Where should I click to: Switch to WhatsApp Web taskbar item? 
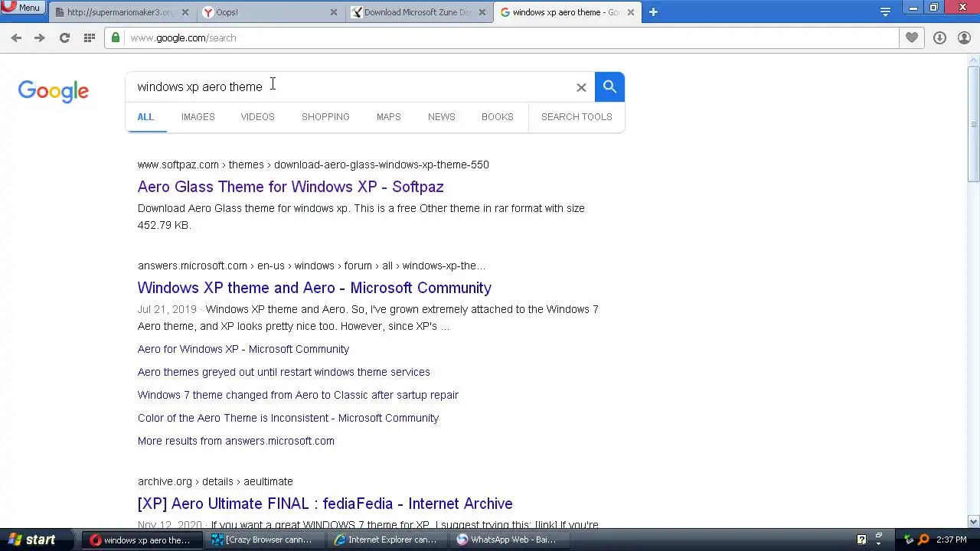509,540
